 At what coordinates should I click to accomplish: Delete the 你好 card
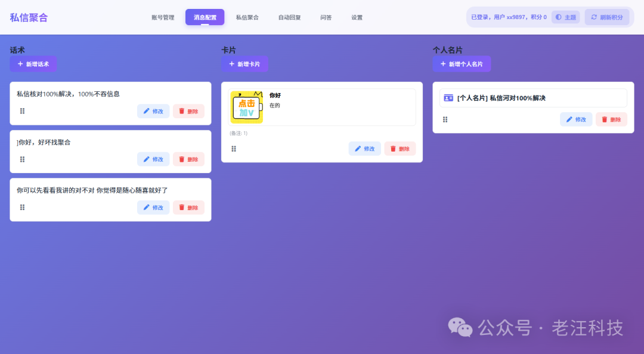pyautogui.click(x=400, y=149)
